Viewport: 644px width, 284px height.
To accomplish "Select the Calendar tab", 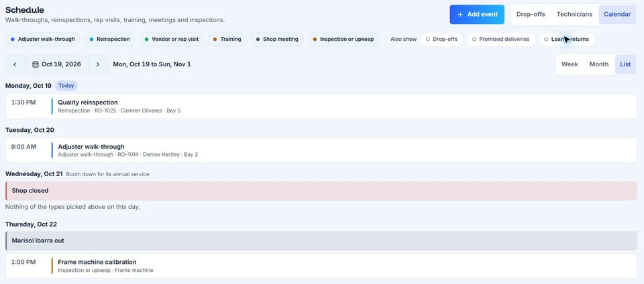I will [x=617, y=14].
